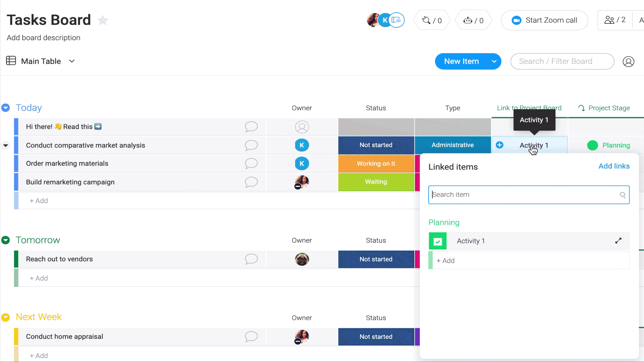
Task: Click the Not started status on Conduct comparative
Action: point(376,145)
